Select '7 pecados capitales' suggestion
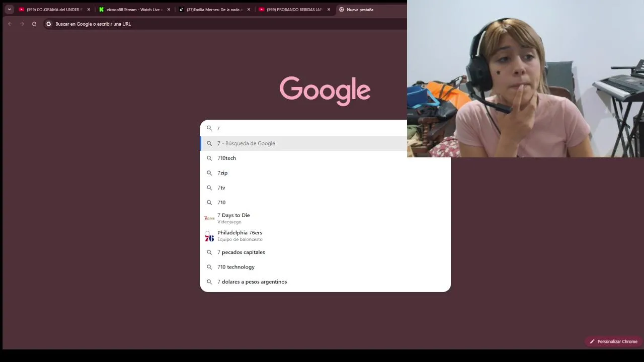 325,252
